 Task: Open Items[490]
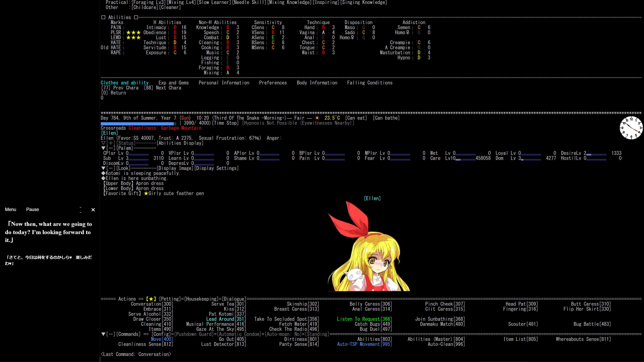(x=161, y=329)
